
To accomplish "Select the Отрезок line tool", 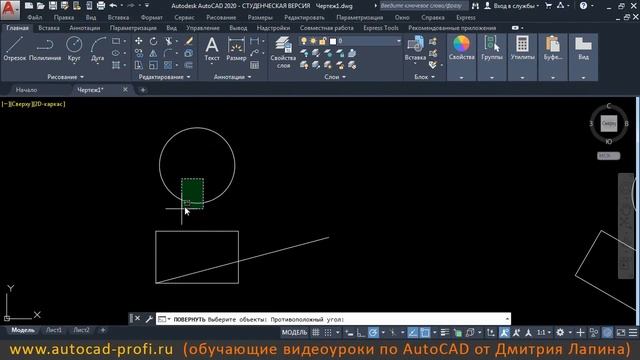I will point(15,49).
